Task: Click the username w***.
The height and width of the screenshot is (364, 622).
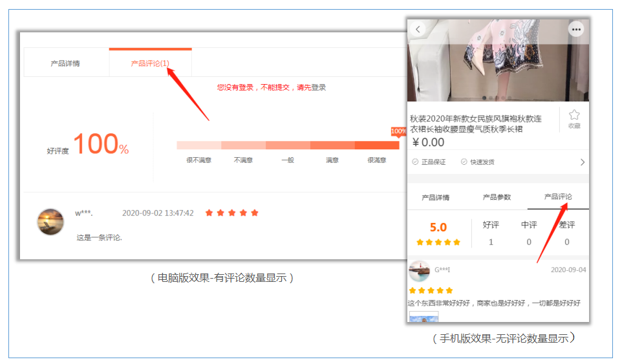Action: coord(83,213)
